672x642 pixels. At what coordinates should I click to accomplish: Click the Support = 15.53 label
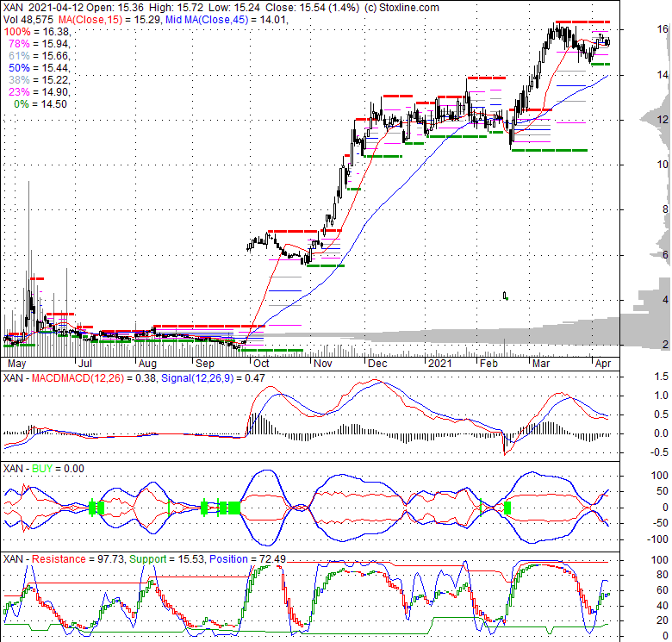(168, 559)
